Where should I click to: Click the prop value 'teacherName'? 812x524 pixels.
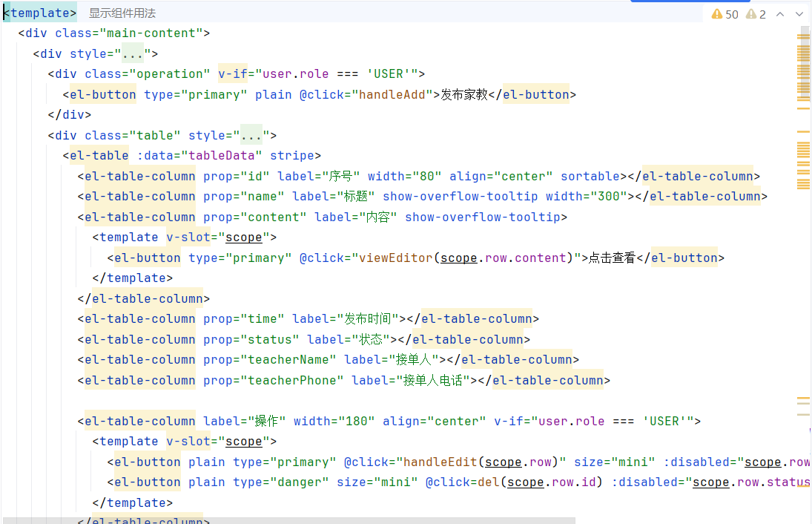click(x=288, y=360)
